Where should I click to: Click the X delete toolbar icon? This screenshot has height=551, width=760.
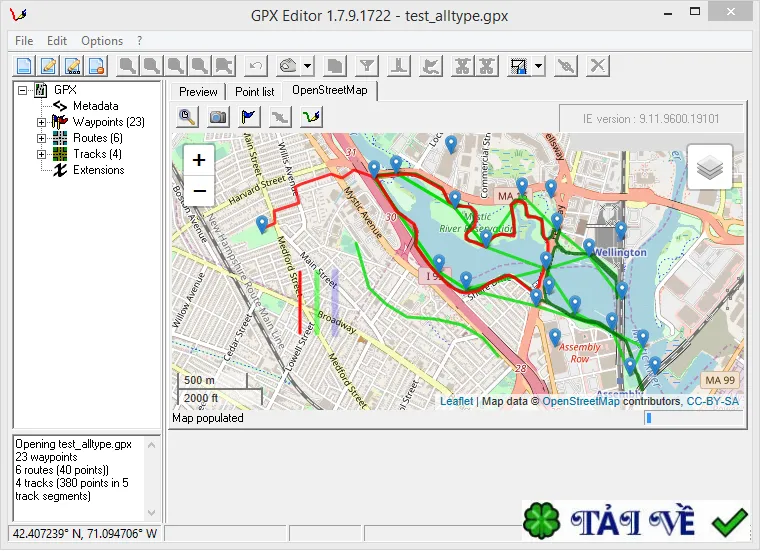click(597, 66)
